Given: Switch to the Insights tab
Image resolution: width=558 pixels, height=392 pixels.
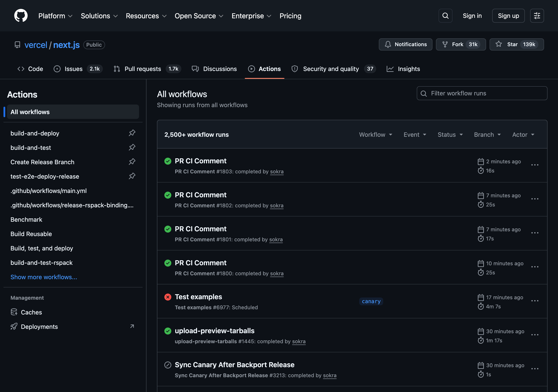Looking at the screenshot, I should (x=403, y=69).
